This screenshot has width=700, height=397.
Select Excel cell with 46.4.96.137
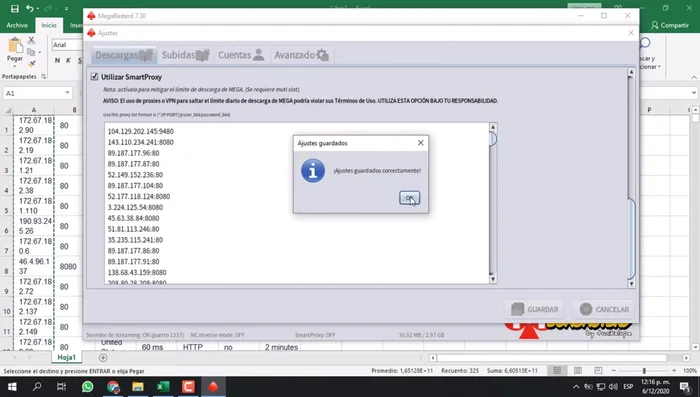click(34, 266)
